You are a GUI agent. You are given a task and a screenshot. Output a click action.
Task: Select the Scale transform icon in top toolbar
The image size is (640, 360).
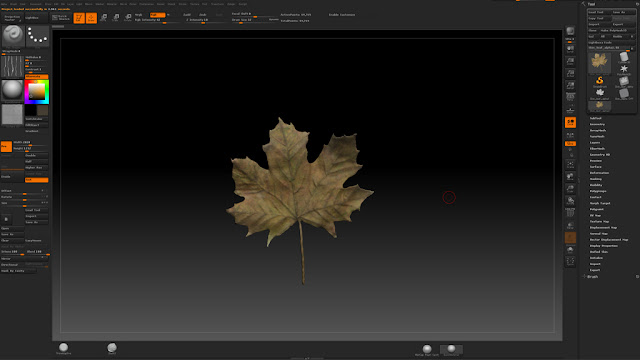coord(116,18)
